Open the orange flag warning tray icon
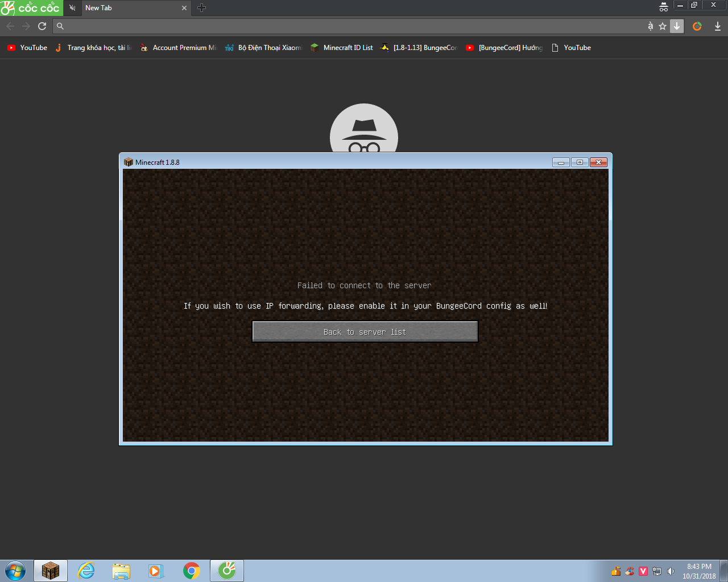This screenshot has width=728, height=582. [x=616, y=571]
